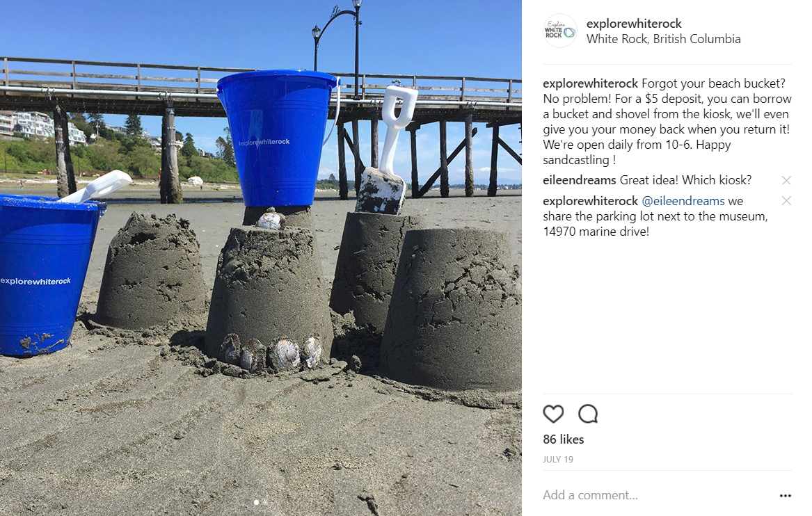Click explorewhiterock username in the caption
Screen dimensions: 812x516
590,83
